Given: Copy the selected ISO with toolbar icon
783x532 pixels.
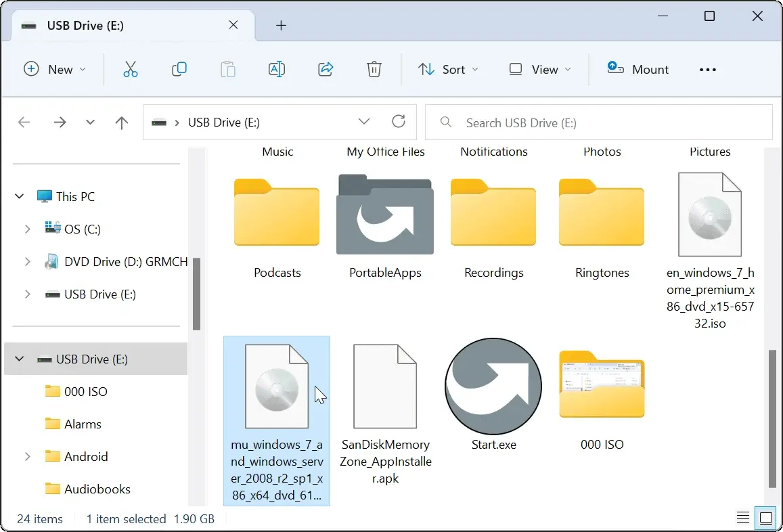Looking at the screenshot, I should tap(179, 69).
